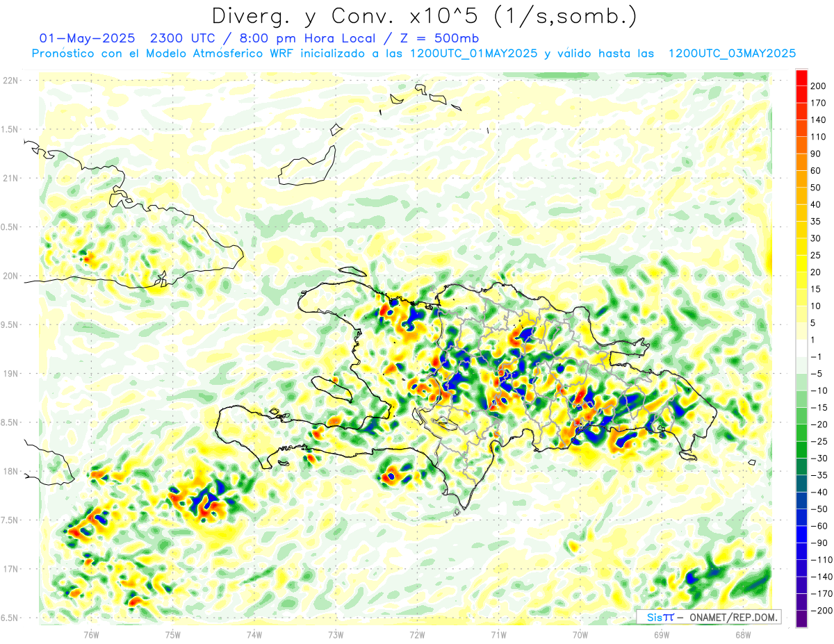Click the positive "170" color scale value
Image resolution: width=834 pixels, height=644 pixels.
(x=818, y=103)
